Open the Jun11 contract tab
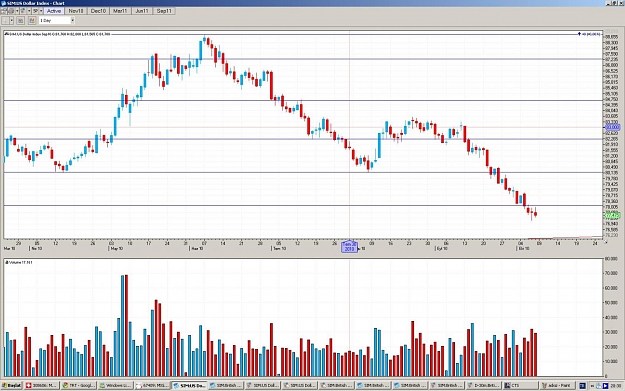Viewport: 625px width, 391px height. click(142, 11)
